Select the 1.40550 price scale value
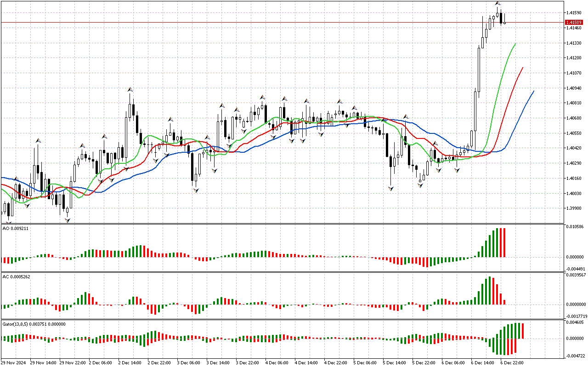Screen dimensions: 588x368 click(573, 133)
